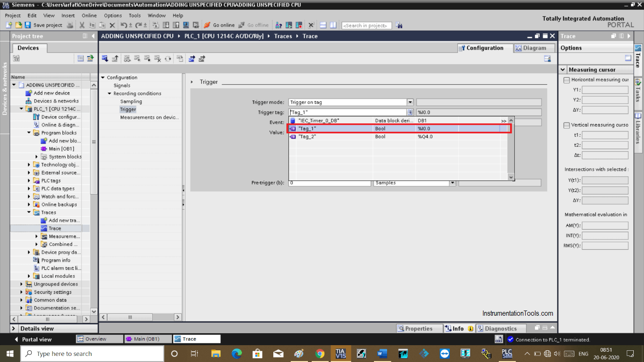Select Sampling in configuration navigation

(131, 101)
